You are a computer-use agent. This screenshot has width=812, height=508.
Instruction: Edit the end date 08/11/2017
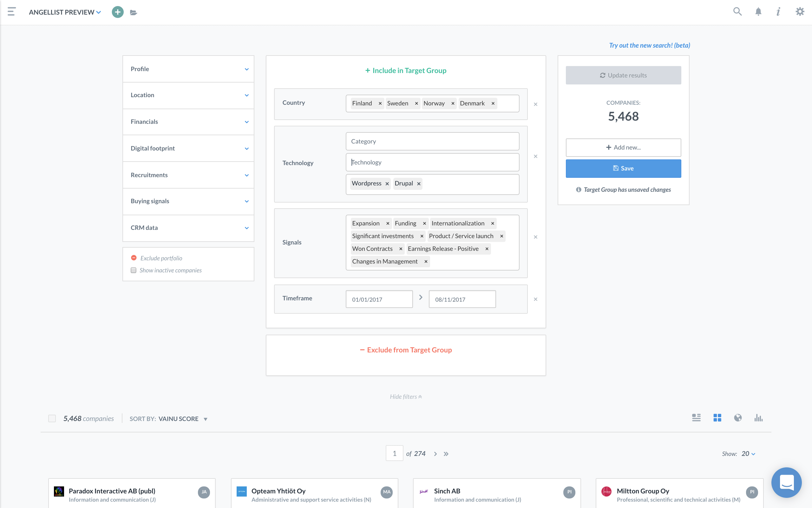462,299
